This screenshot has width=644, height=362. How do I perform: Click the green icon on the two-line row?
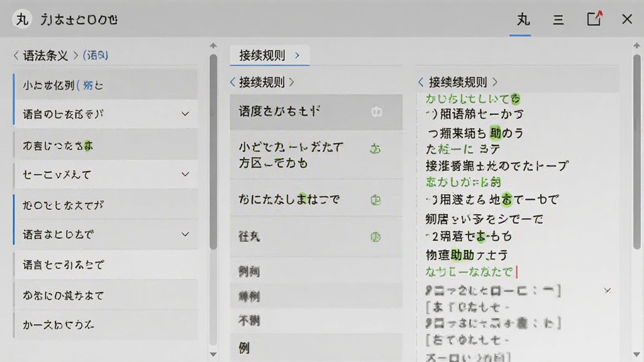375,148
